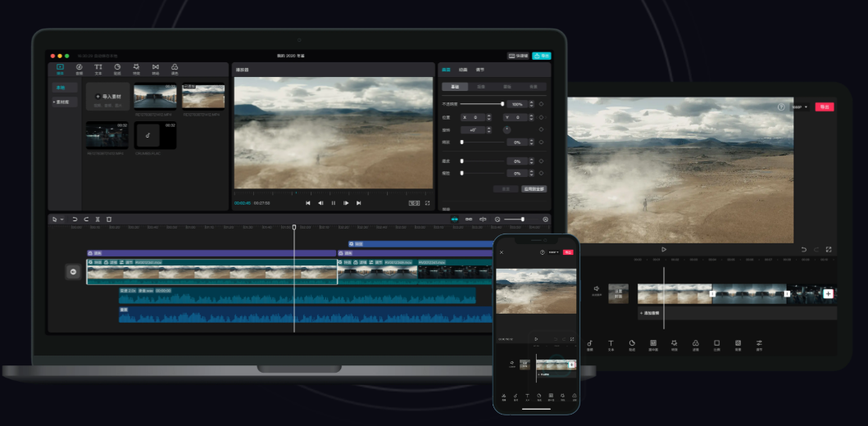Click the cyan Export button on the laptop
Image resolution: width=868 pixels, height=426 pixels.
click(541, 56)
